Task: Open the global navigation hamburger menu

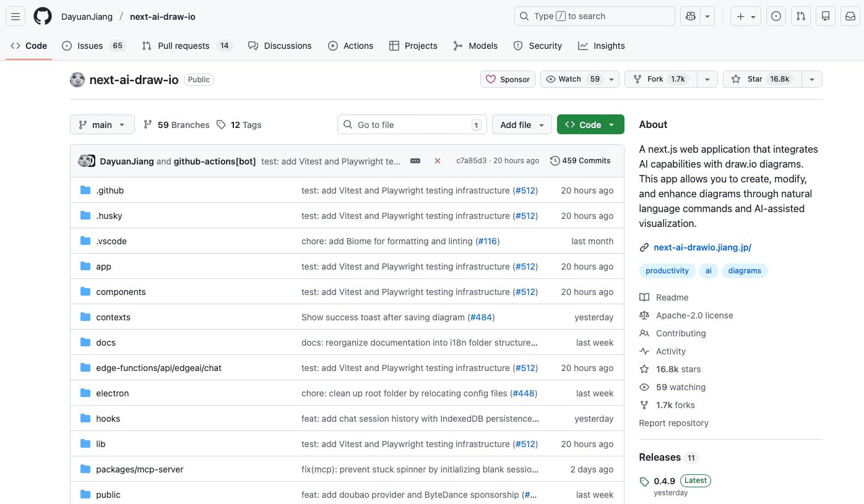Action: [x=15, y=16]
